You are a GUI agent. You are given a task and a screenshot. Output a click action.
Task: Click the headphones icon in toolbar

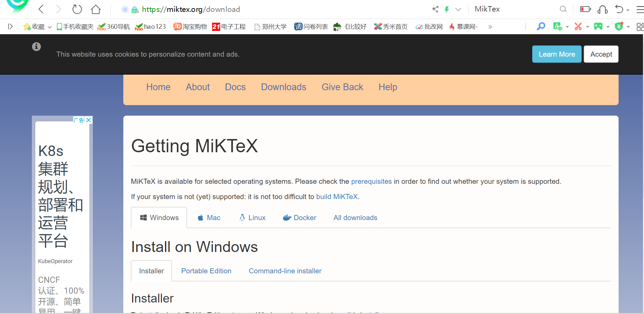point(603,9)
